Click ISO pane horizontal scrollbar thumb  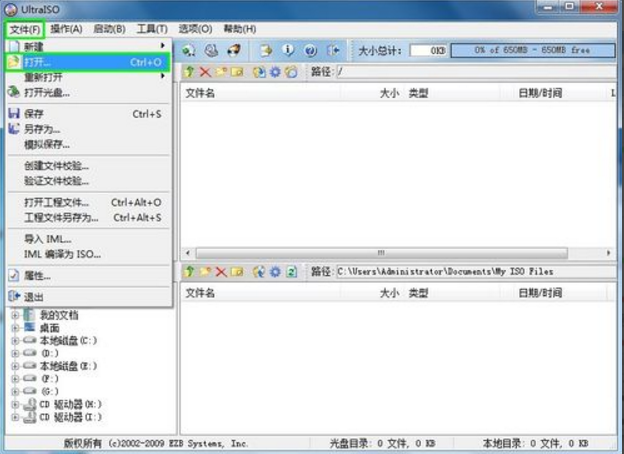381,253
